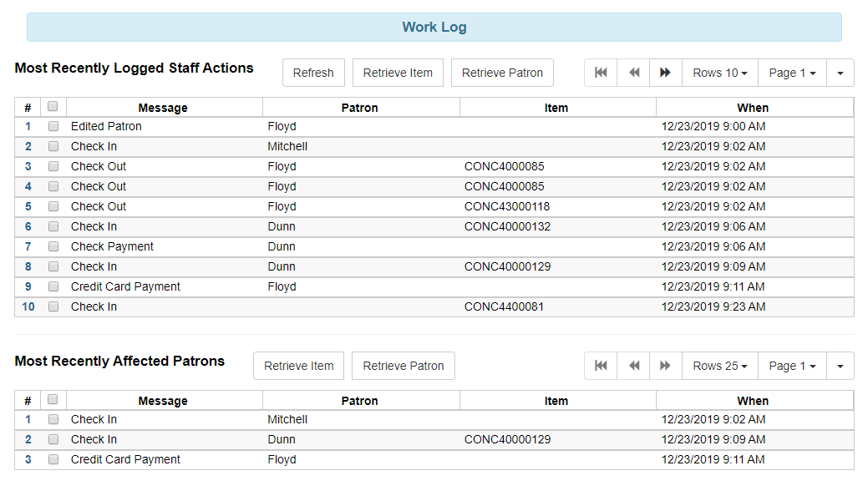
Task: Jump to first page of affected patrons grid
Action: pyautogui.click(x=600, y=365)
